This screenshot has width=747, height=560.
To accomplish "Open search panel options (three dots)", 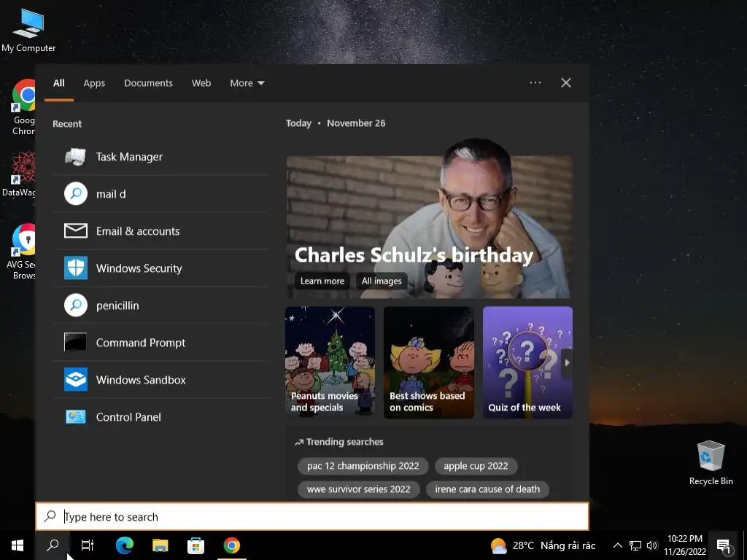I will 535,83.
